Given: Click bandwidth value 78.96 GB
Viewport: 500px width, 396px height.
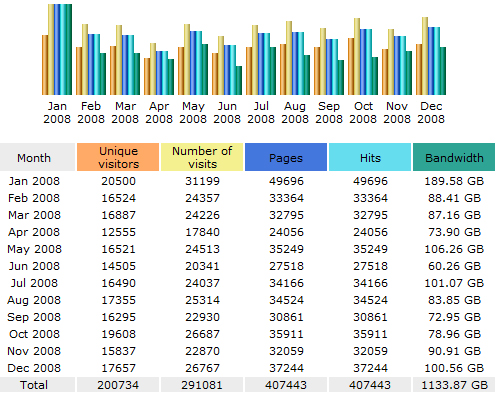Looking at the screenshot, I should point(454,334).
